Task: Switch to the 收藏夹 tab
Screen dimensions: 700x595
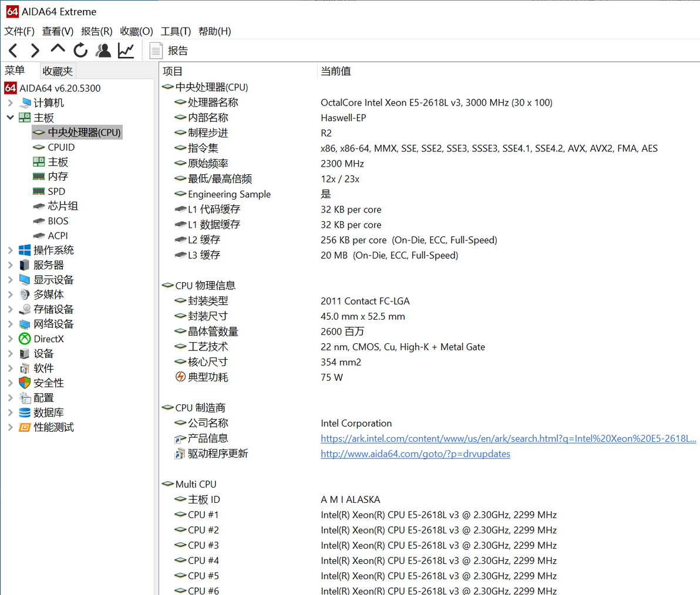Action: (58, 71)
